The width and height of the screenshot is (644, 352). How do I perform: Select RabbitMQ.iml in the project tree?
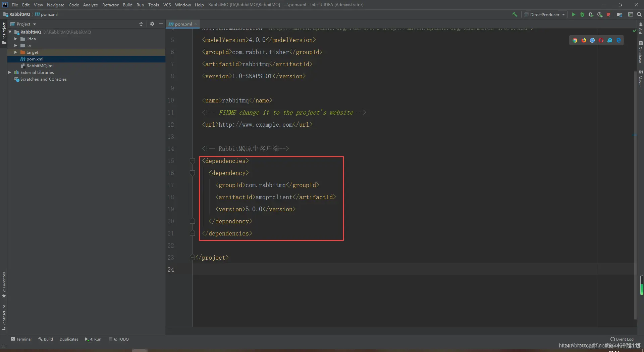pos(86,66)
